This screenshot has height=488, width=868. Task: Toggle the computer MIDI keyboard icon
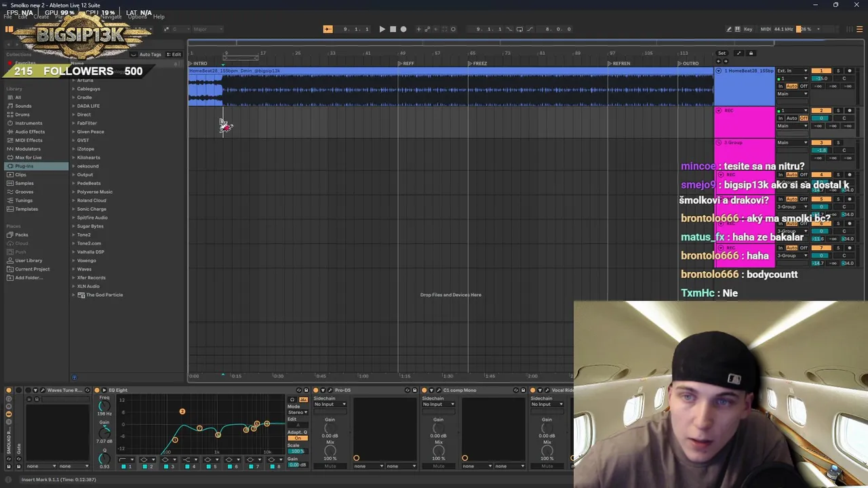738,29
